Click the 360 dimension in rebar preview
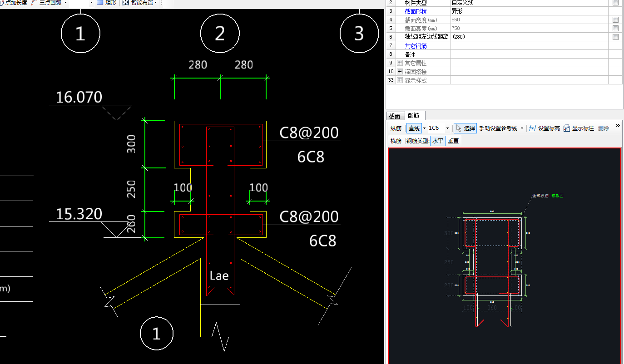624x364 pixels. [x=492, y=308]
